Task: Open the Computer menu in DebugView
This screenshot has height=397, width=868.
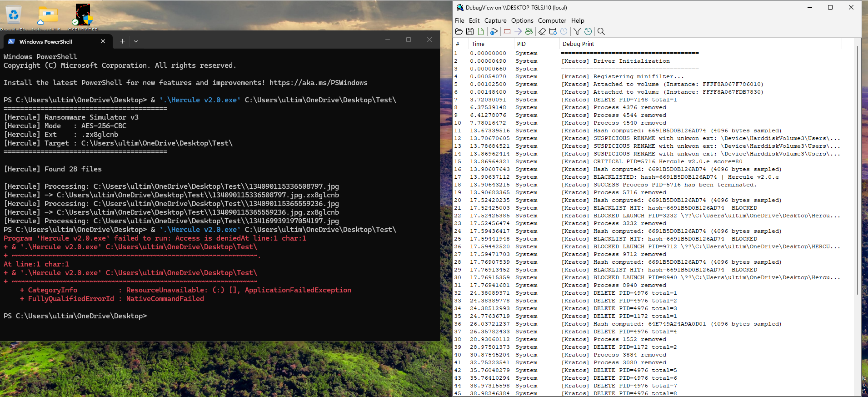Action: pyautogui.click(x=552, y=20)
